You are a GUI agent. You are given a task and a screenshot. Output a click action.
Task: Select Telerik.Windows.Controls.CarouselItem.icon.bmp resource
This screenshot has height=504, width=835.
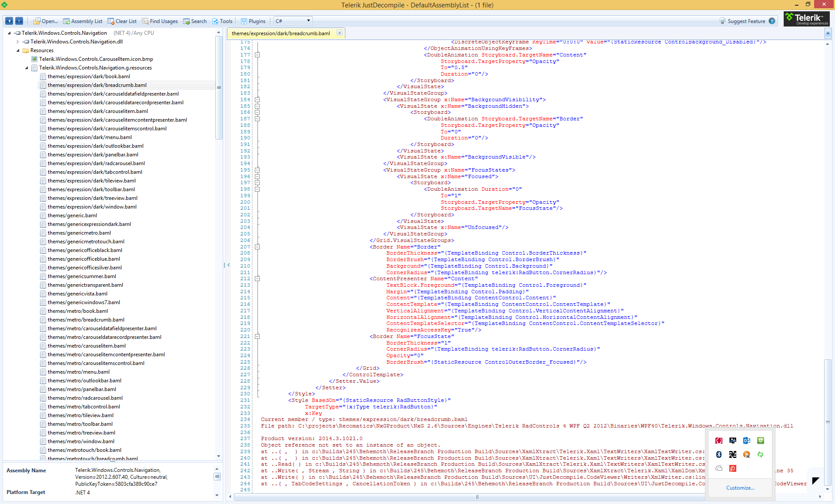click(96, 59)
